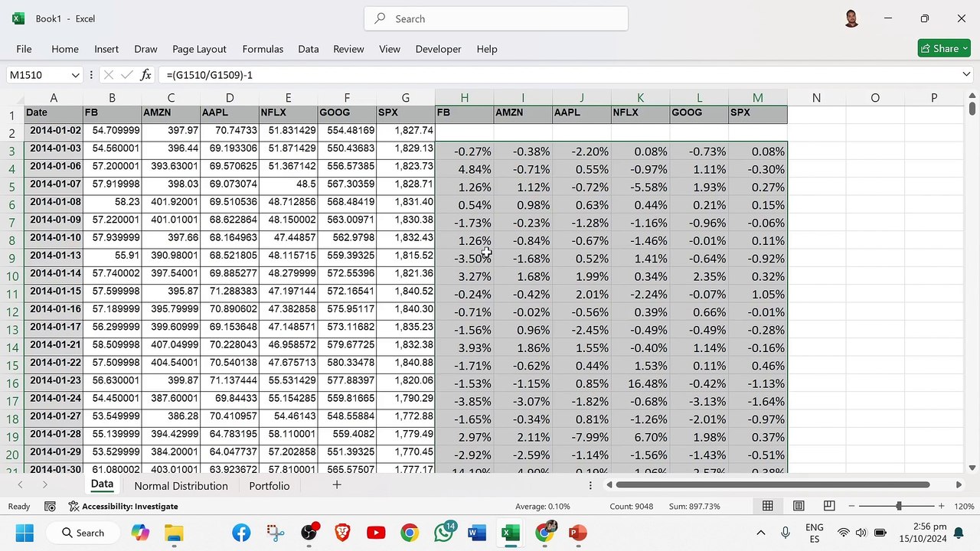This screenshot has width=980, height=551.
Task: Switch to Normal Distribution sheet tab
Action: coord(181,486)
